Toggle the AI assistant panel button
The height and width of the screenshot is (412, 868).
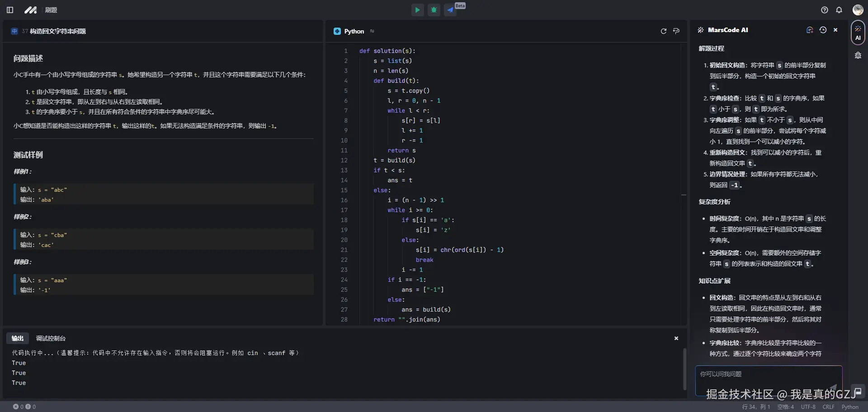[x=858, y=33]
